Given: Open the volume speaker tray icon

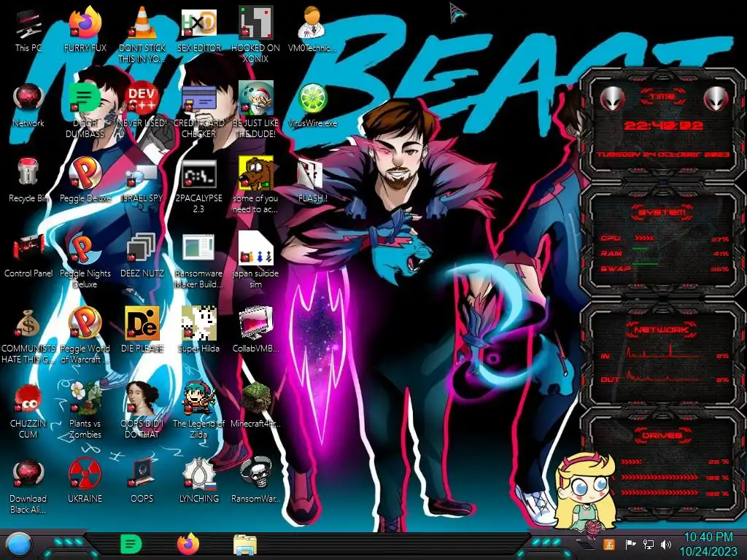Looking at the screenshot, I should pyautogui.click(x=666, y=544).
